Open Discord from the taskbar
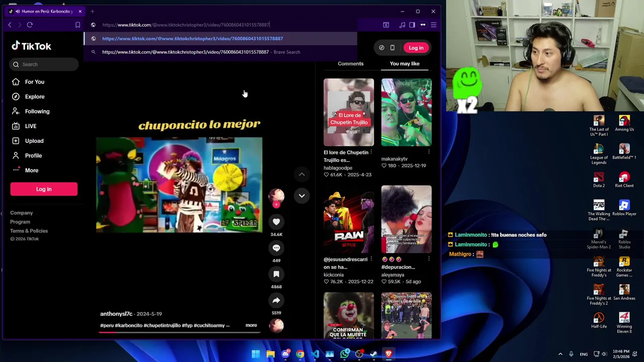The width and height of the screenshot is (644, 362). click(x=285, y=354)
